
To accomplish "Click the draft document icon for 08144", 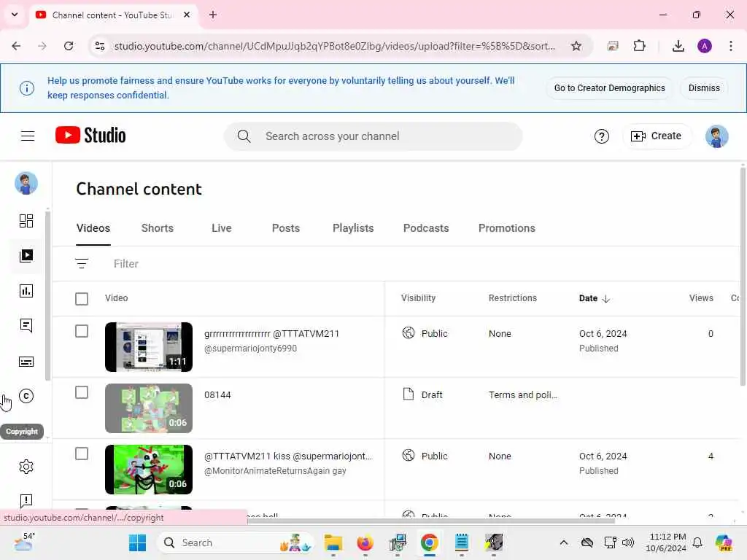I will [x=409, y=394].
